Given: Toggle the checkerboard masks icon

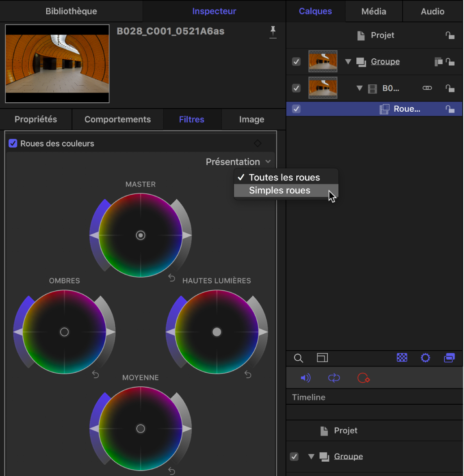Looking at the screenshot, I should coord(402,358).
